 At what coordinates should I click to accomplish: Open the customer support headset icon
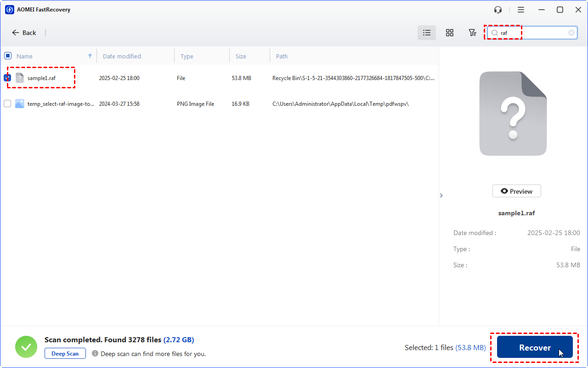(x=498, y=10)
